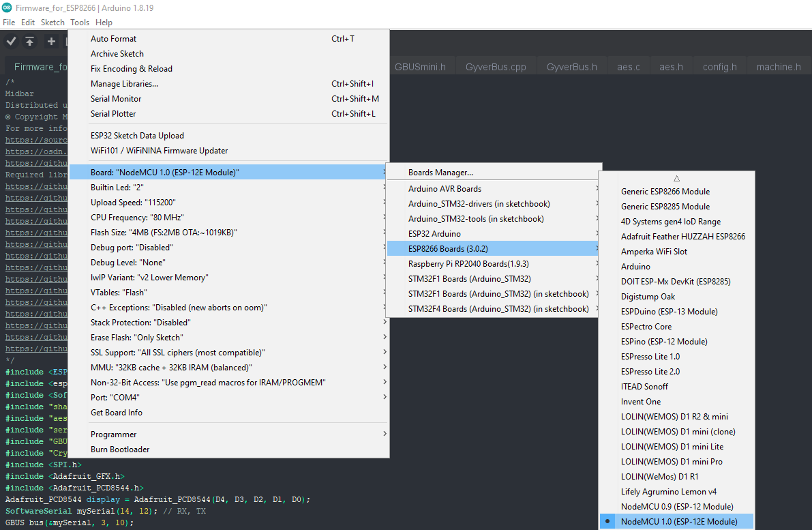This screenshot has height=530, width=812.
Task: Open the Sketch menu
Action: pyautogui.click(x=52, y=23)
